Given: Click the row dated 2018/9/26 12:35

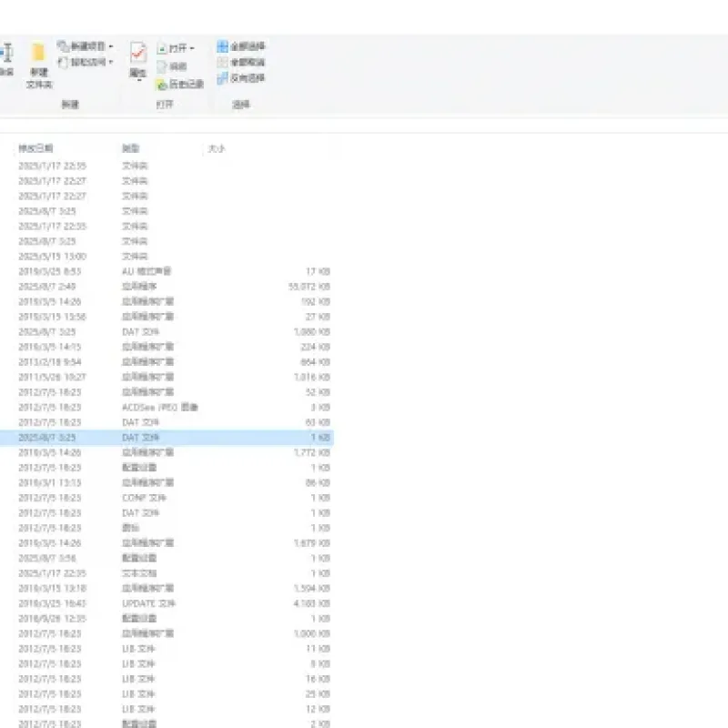Looking at the screenshot, I should tap(167, 619).
